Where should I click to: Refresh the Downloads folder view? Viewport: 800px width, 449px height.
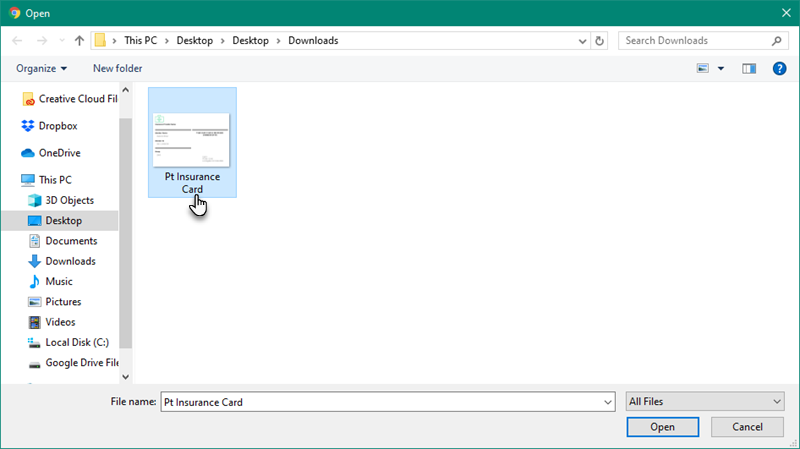[x=599, y=41]
